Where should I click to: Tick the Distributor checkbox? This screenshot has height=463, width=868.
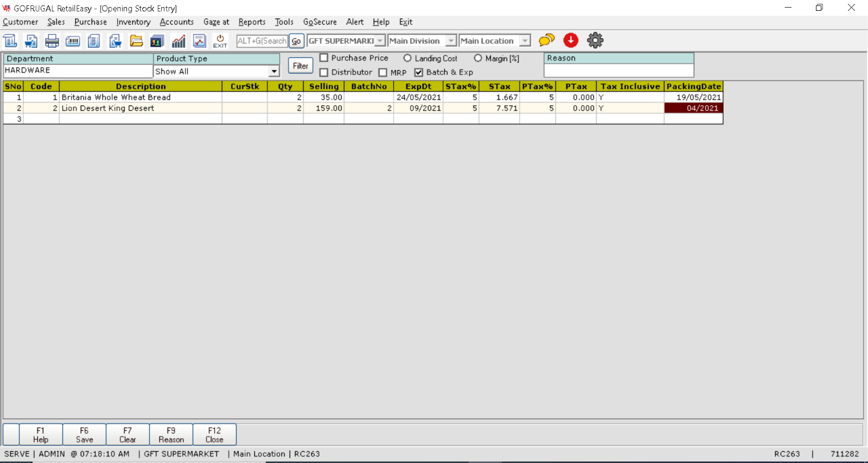tap(324, 72)
